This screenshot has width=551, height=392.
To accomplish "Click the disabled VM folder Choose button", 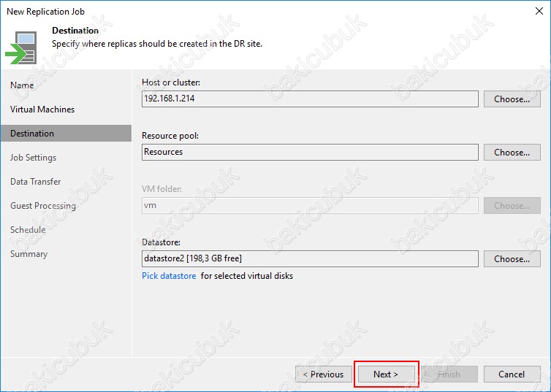I will point(512,206).
